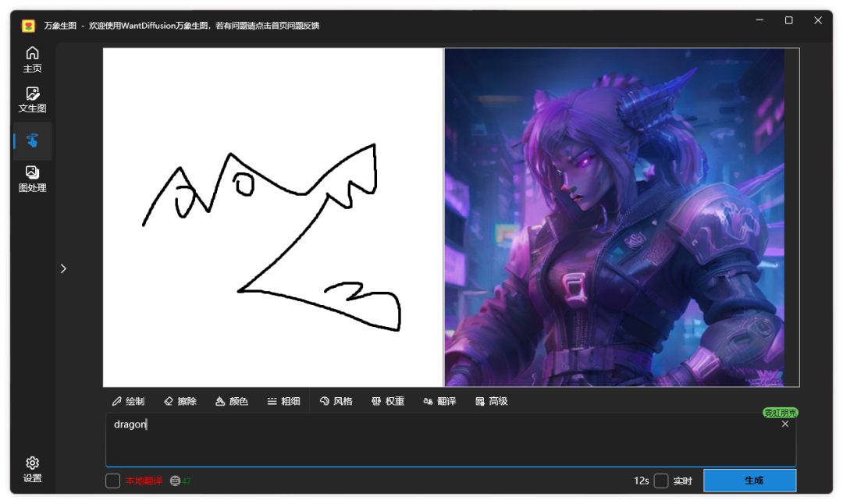Open the 颜色 color picker
Viewport: 843px width, 504px height.
tap(232, 401)
